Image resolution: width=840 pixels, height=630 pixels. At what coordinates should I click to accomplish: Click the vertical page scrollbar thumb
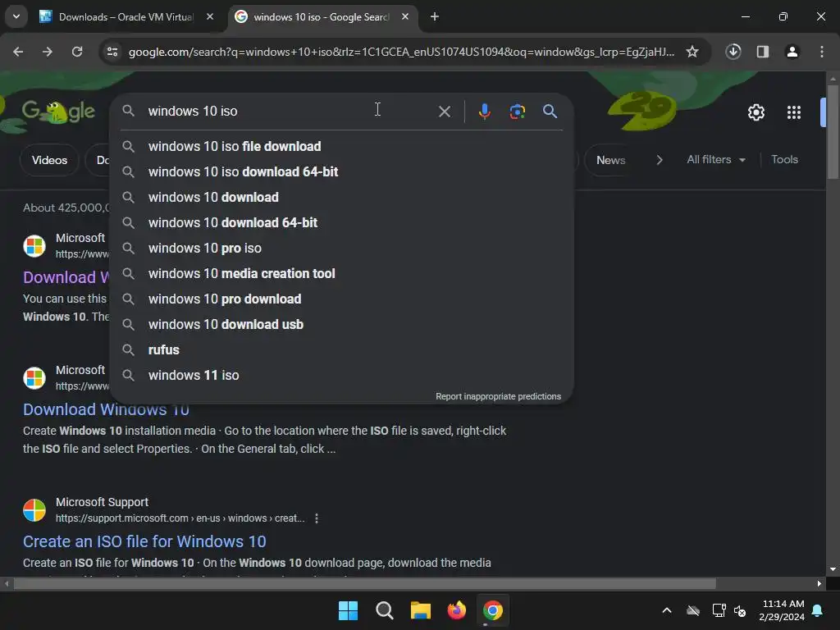coord(833,131)
